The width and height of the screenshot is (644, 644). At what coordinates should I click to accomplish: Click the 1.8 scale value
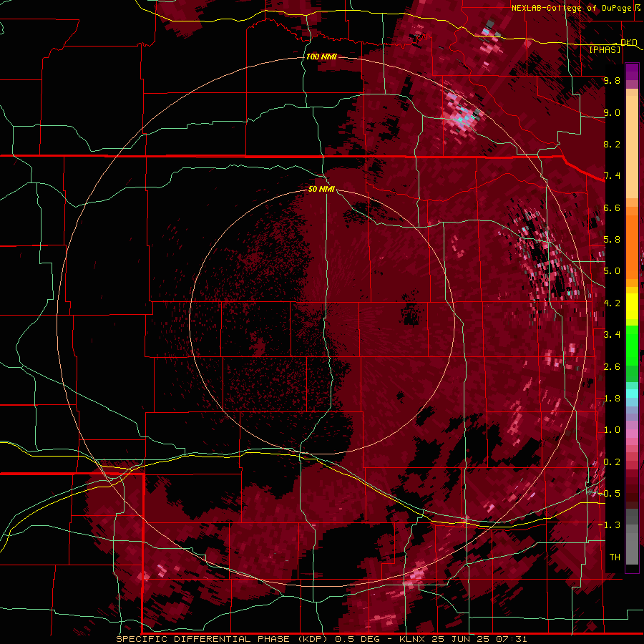click(612, 399)
